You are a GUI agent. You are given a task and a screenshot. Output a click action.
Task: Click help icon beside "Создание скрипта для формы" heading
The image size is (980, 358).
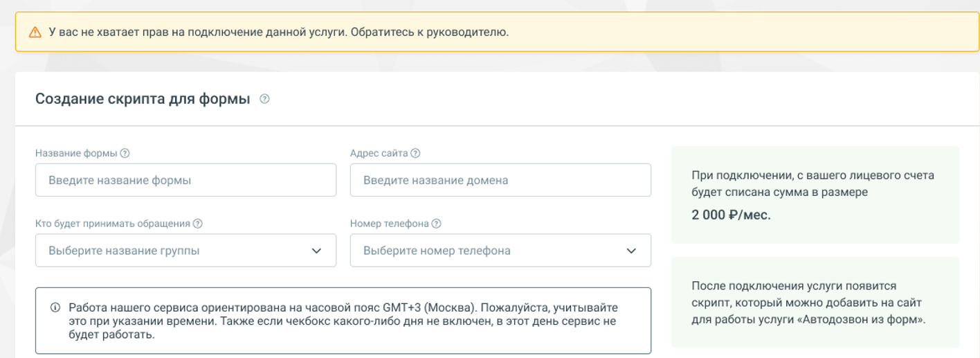coord(264,99)
